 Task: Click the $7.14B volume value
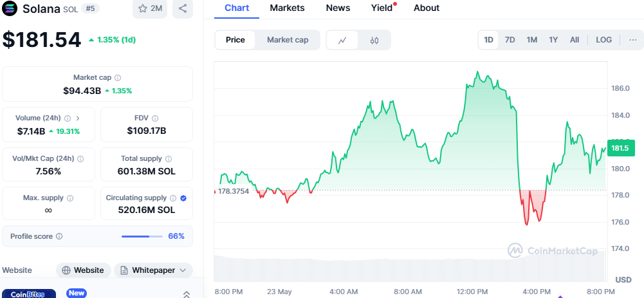[32, 131]
